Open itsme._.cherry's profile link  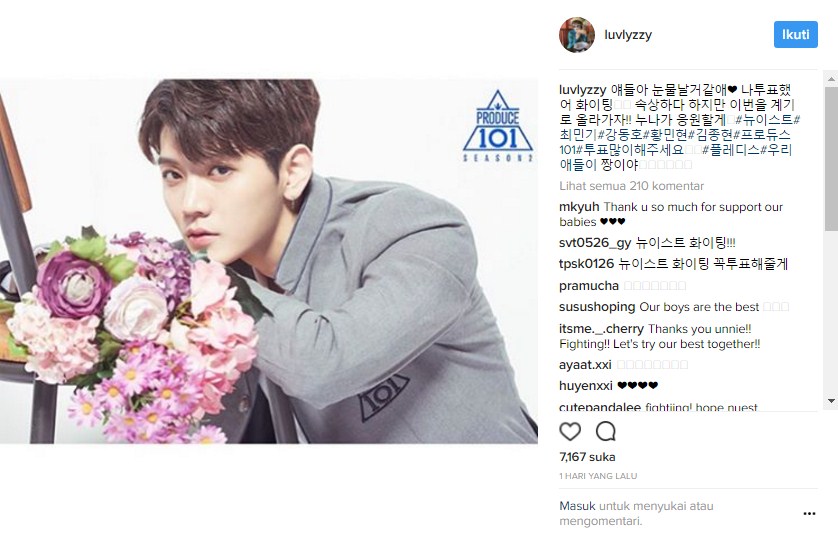click(x=601, y=329)
